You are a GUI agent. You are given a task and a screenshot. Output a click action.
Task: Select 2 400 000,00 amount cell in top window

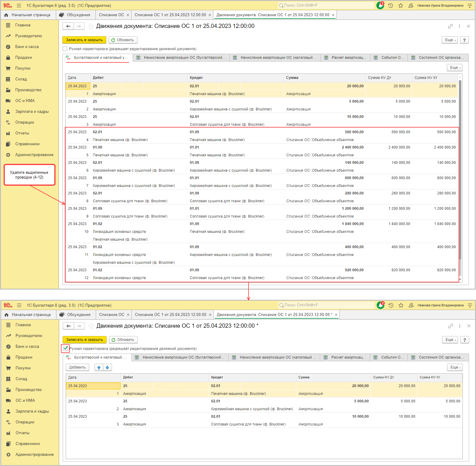tap(325, 147)
